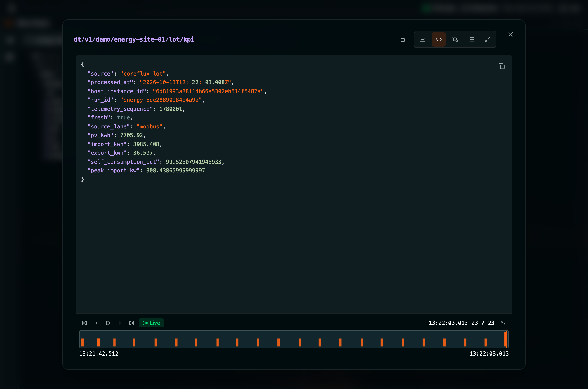Click the pv_kwh value 7705.92
This screenshot has height=389, width=588.
(131, 135)
